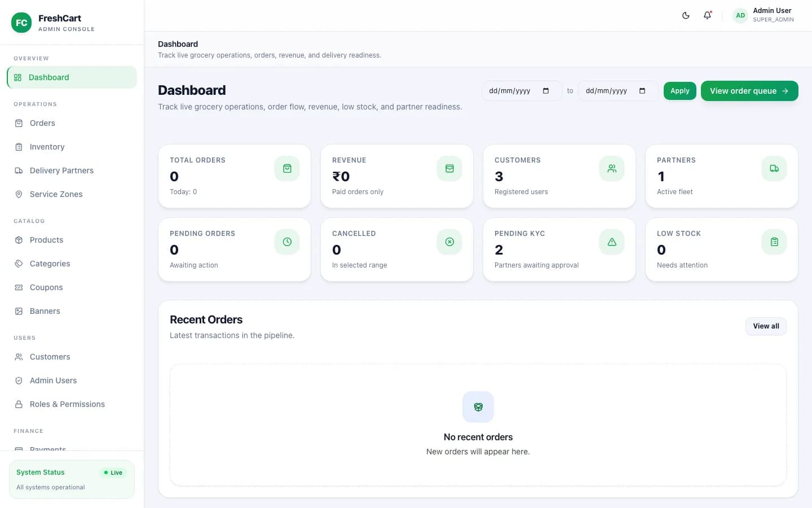Open Banners in the sidebar
The image size is (812, 508).
pyautogui.click(x=72, y=311)
